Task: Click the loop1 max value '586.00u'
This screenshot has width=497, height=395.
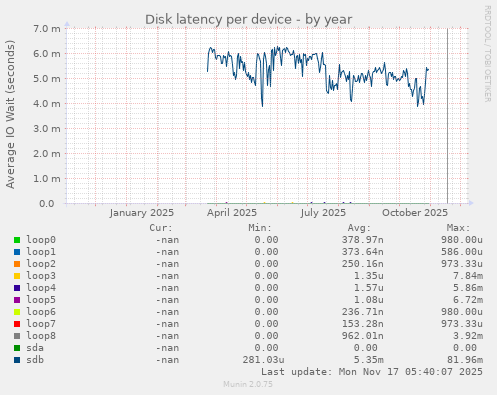Action: click(x=462, y=252)
